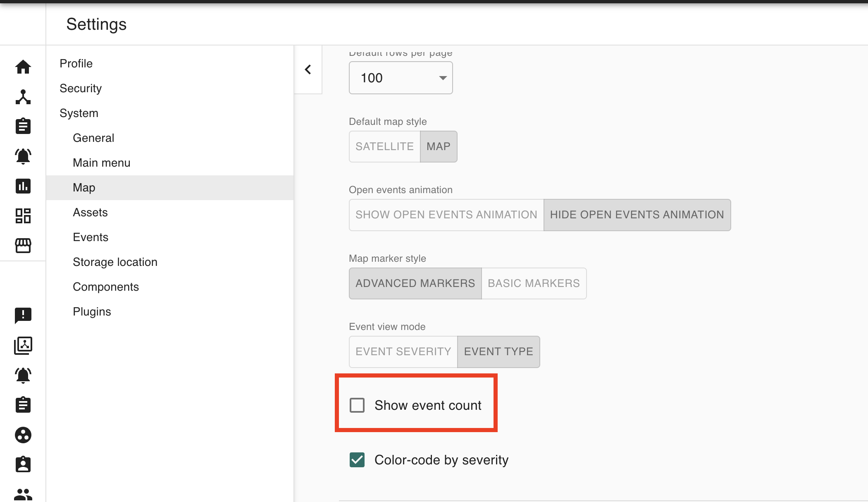Open the Assets settings section
The height and width of the screenshot is (502, 868).
pyautogui.click(x=90, y=212)
